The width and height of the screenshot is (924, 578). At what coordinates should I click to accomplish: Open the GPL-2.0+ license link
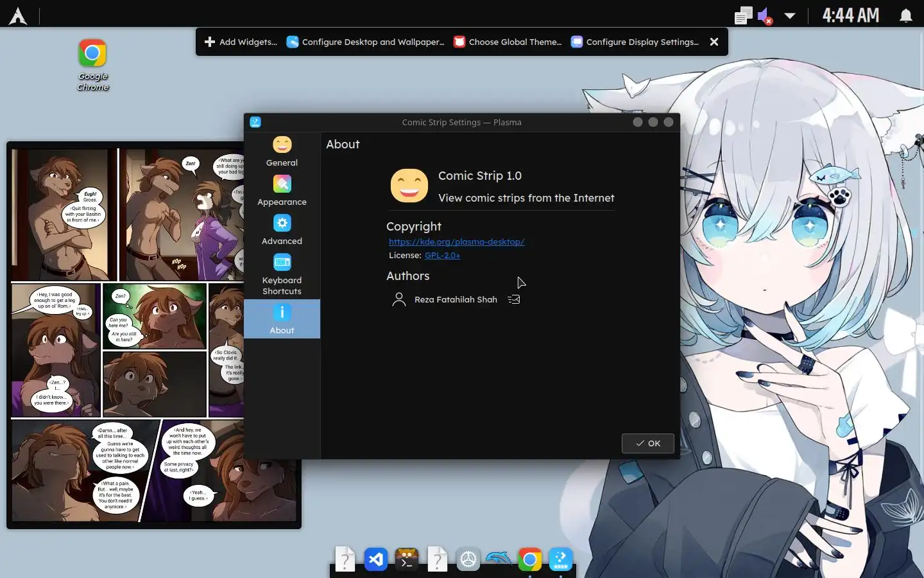pos(442,255)
